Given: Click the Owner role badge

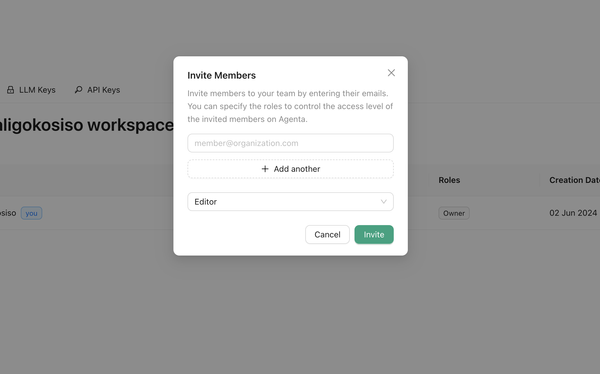Looking at the screenshot, I should click(x=454, y=213).
